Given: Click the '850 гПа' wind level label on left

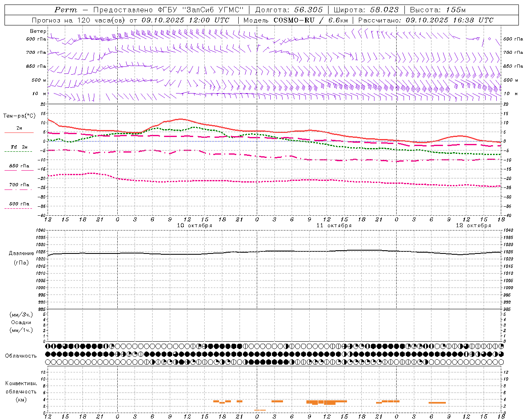Looking at the screenshot, I should coord(36,66).
